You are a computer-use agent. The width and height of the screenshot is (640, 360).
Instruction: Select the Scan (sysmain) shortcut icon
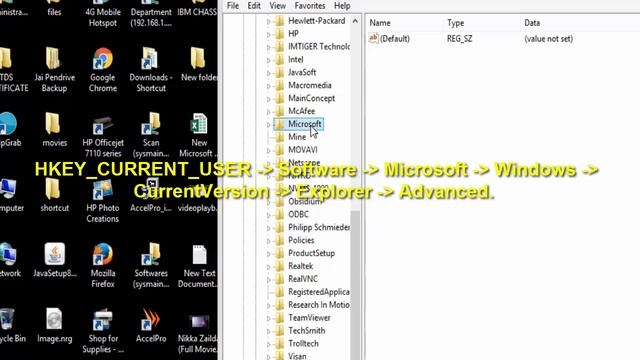(x=151, y=124)
